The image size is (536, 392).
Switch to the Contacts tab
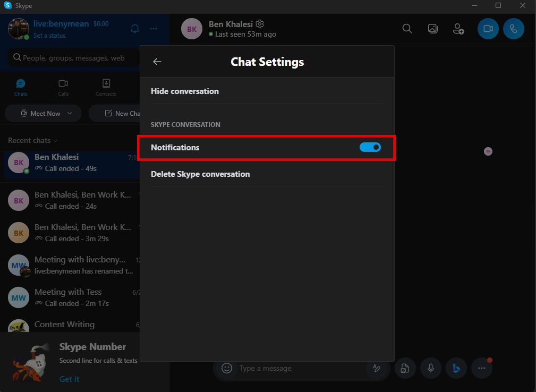click(x=105, y=87)
